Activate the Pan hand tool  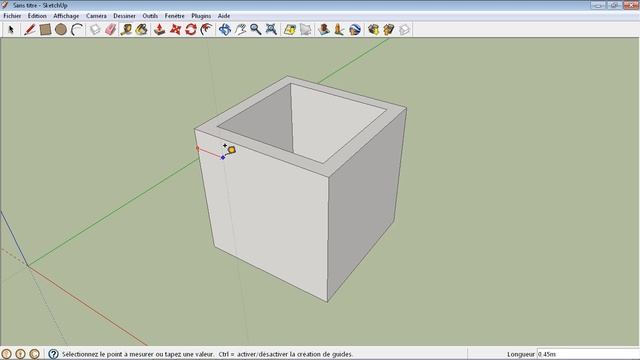[240, 29]
